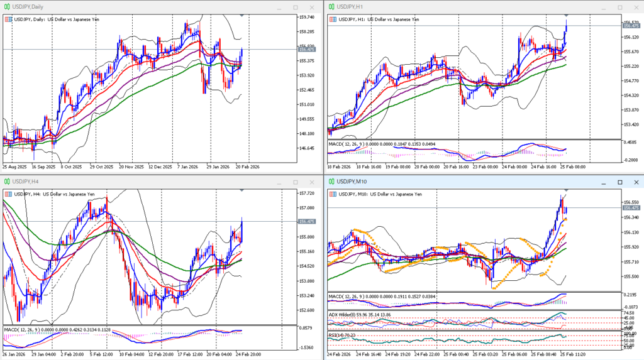The height and width of the screenshot is (360, 644).
Task: Select the USDJPY,H1 window title bar
Action: (x=440, y=7)
